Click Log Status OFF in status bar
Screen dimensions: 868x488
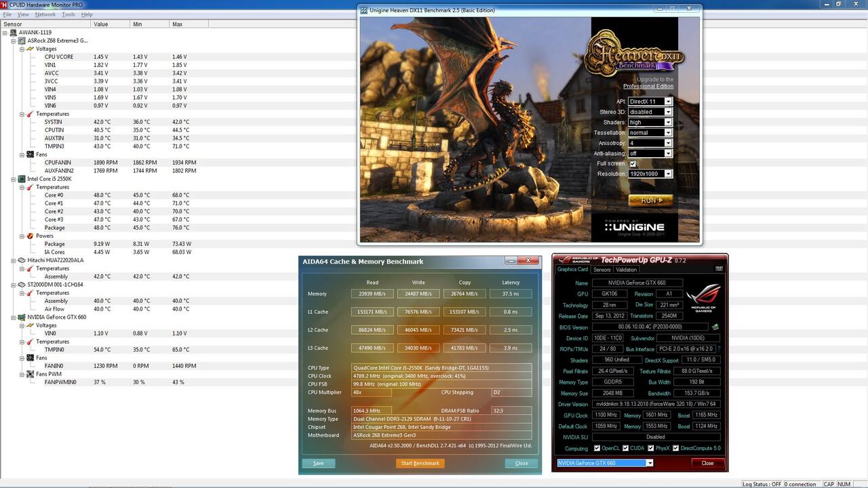click(x=762, y=484)
